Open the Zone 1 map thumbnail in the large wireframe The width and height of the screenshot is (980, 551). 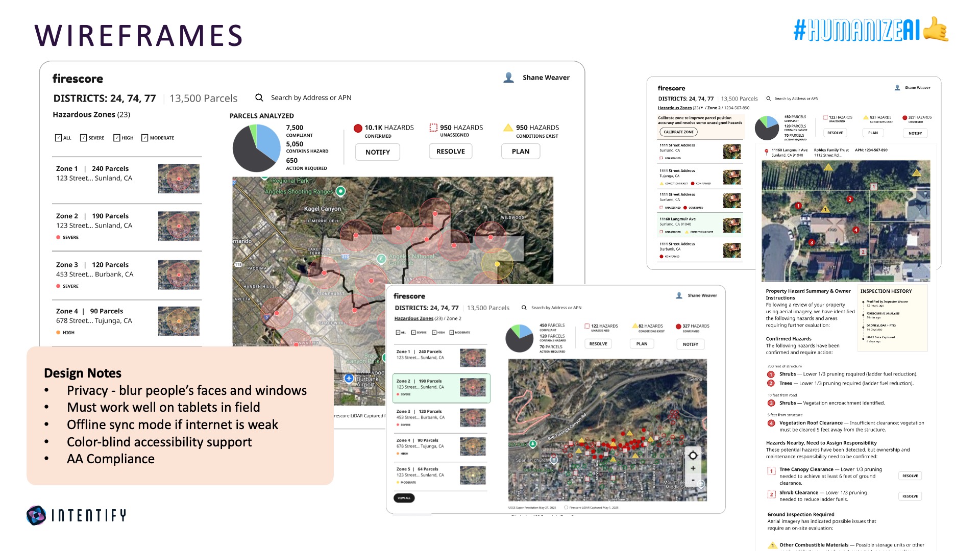coord(179,179)
